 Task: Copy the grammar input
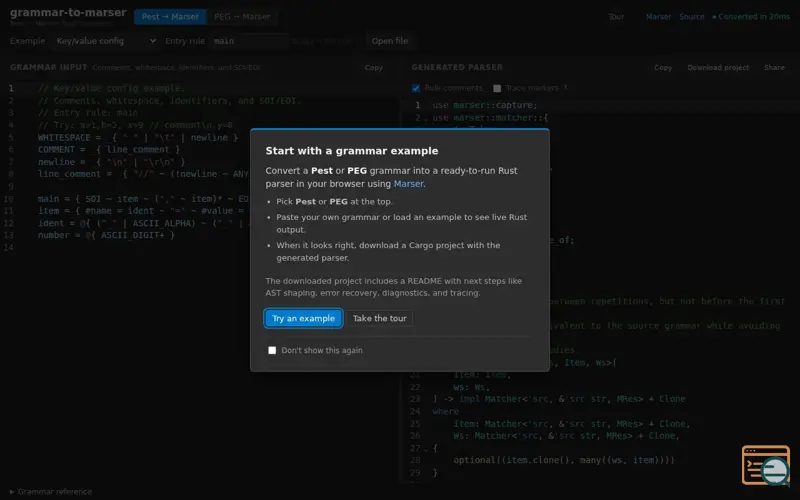[x=373, y=67]
